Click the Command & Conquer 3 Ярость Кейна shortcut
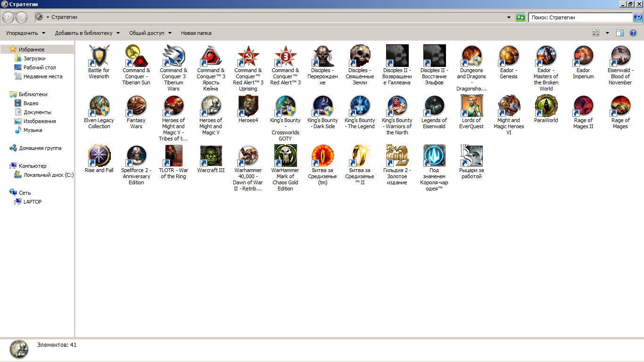The image size is (644, 362). tap(211, 56)
